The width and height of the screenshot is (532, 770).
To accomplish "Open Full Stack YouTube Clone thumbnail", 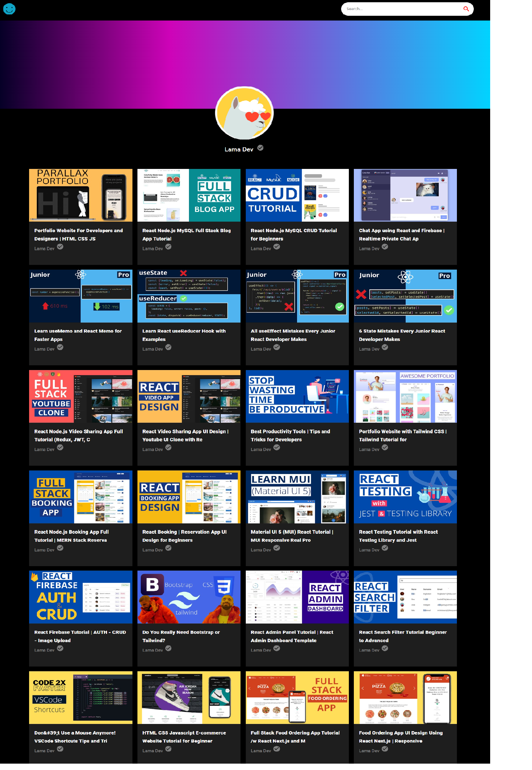I will [81, 396].
